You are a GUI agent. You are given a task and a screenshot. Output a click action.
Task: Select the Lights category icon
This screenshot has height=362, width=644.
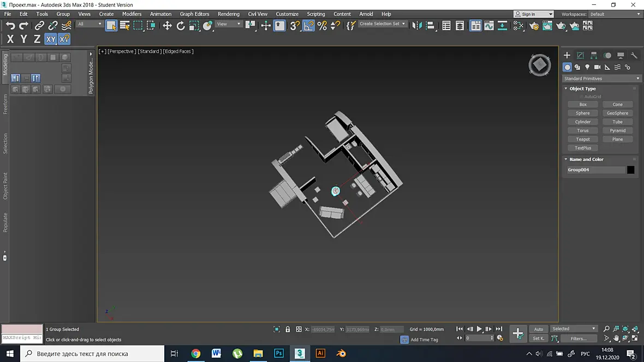[x=587, y=67]
